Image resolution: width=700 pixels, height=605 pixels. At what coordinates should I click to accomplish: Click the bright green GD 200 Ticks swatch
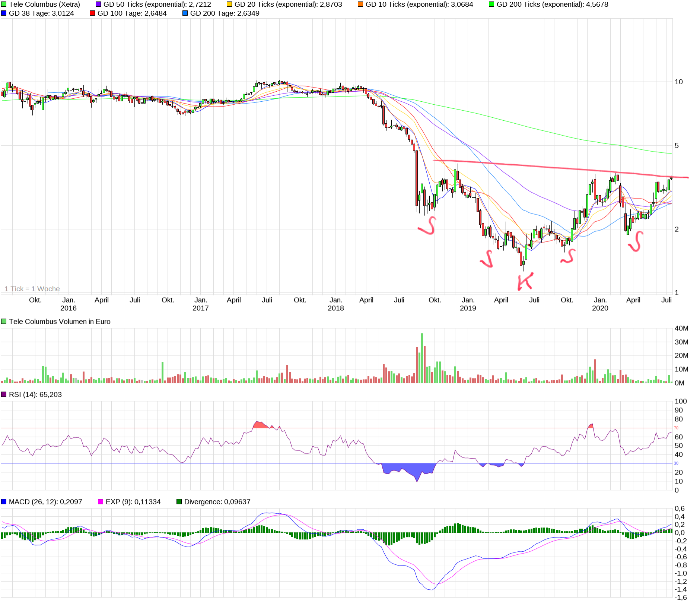click(491, 4)
